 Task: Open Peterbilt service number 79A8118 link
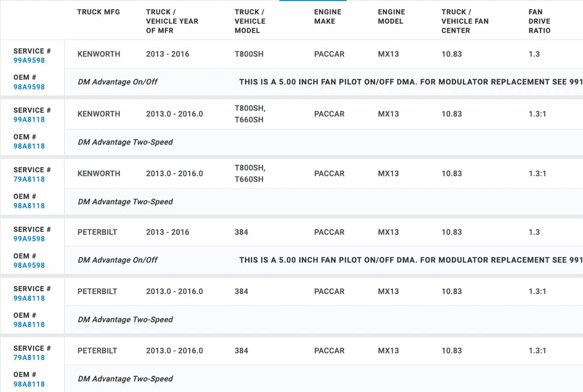click(x=29, y=358)
